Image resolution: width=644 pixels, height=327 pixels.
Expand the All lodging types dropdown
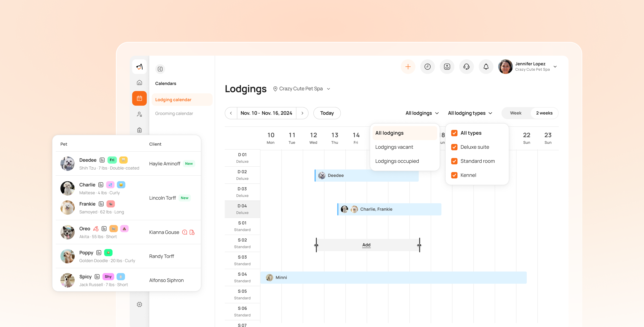coord(470,113)
